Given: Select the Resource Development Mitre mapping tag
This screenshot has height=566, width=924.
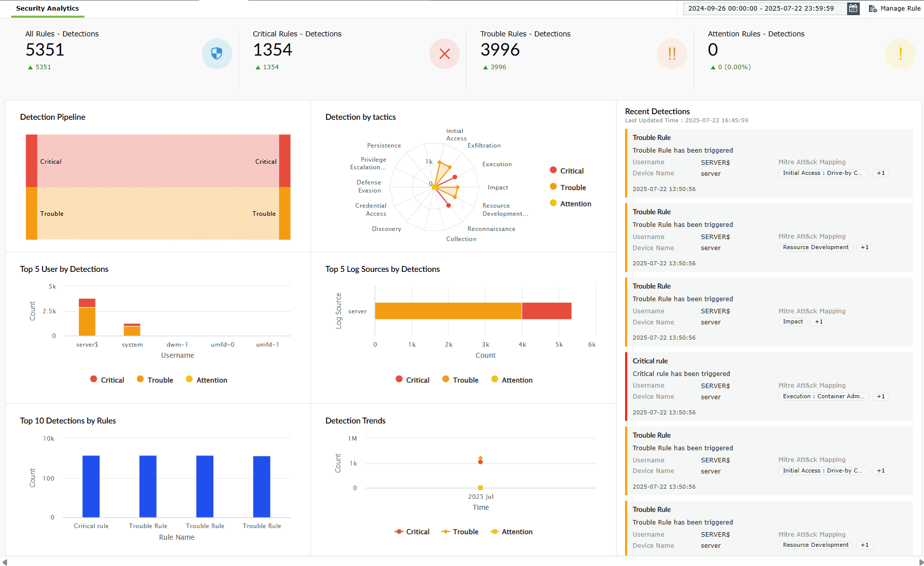Looking at the screenshot, I should point(815,247).
